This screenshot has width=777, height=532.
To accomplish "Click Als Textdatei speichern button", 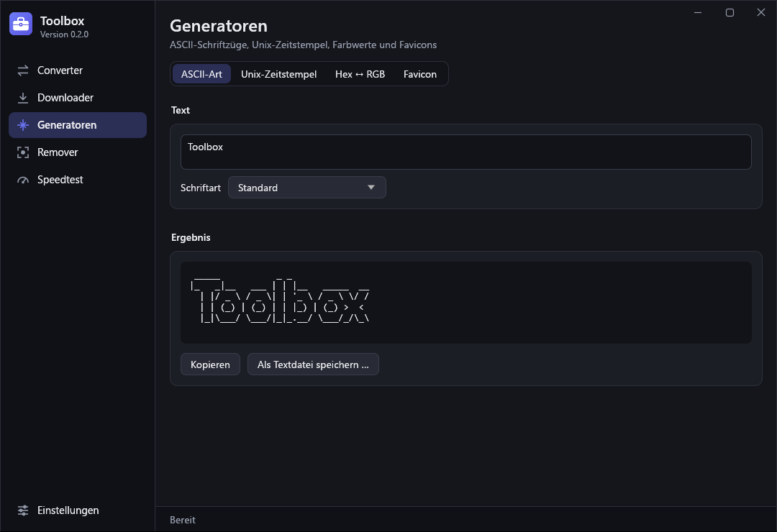I will [x=313, y=364].
